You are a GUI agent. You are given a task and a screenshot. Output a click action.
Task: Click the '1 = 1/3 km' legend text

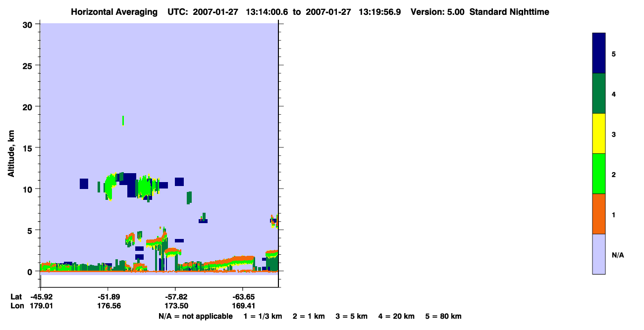point(263,316)
